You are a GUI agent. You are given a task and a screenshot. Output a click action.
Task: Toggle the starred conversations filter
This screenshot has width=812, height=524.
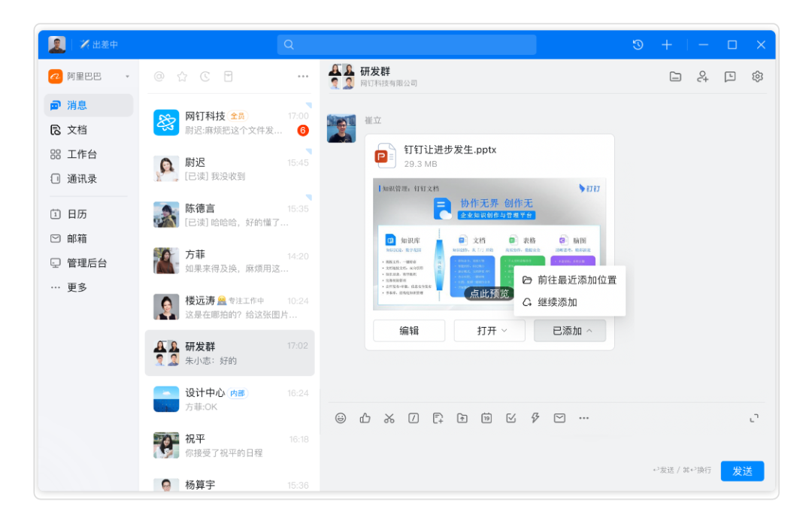pyautogui.click(x=182, y=76)
